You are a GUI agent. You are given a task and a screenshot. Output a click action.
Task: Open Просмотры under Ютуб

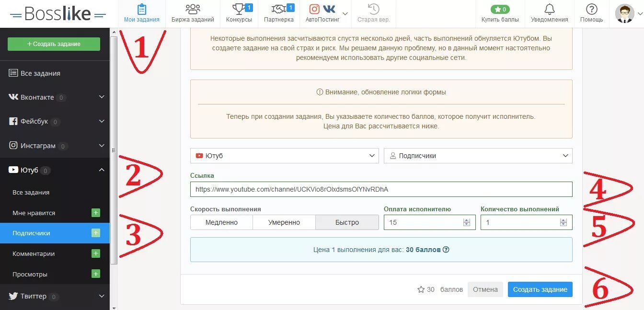(x=30, y=274)
